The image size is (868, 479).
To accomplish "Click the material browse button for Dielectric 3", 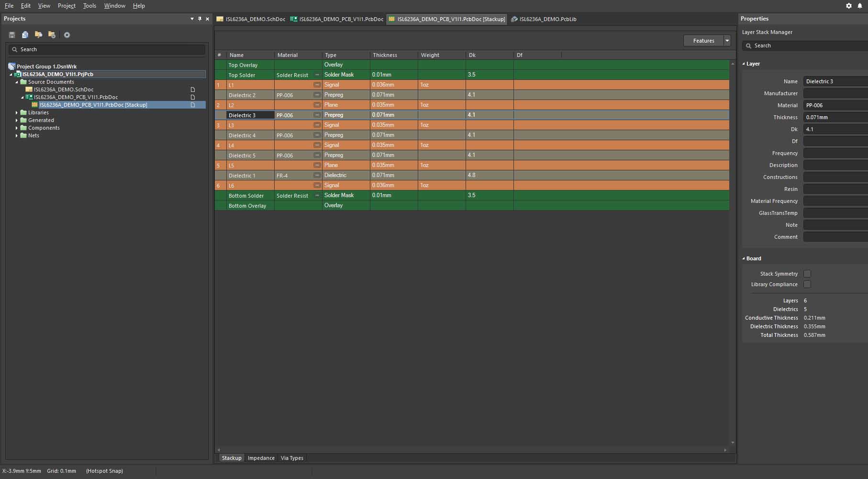I will click(317, 115).
